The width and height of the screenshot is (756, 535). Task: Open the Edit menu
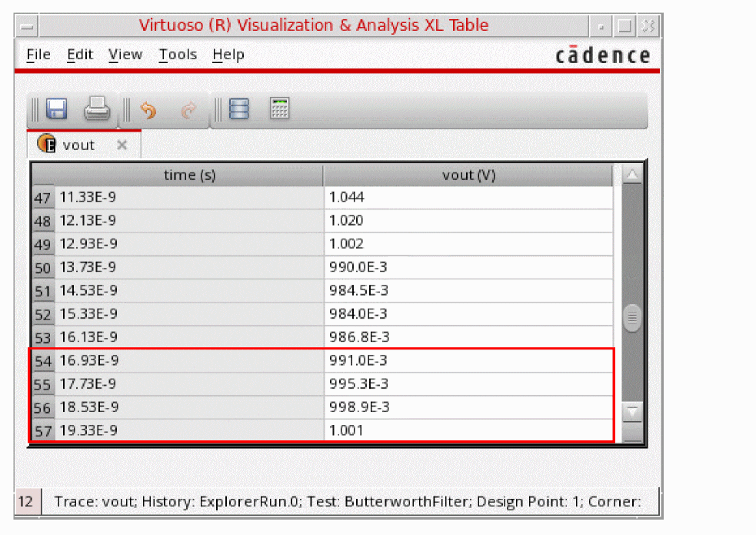pyautogui.click(x=79, y=55)
